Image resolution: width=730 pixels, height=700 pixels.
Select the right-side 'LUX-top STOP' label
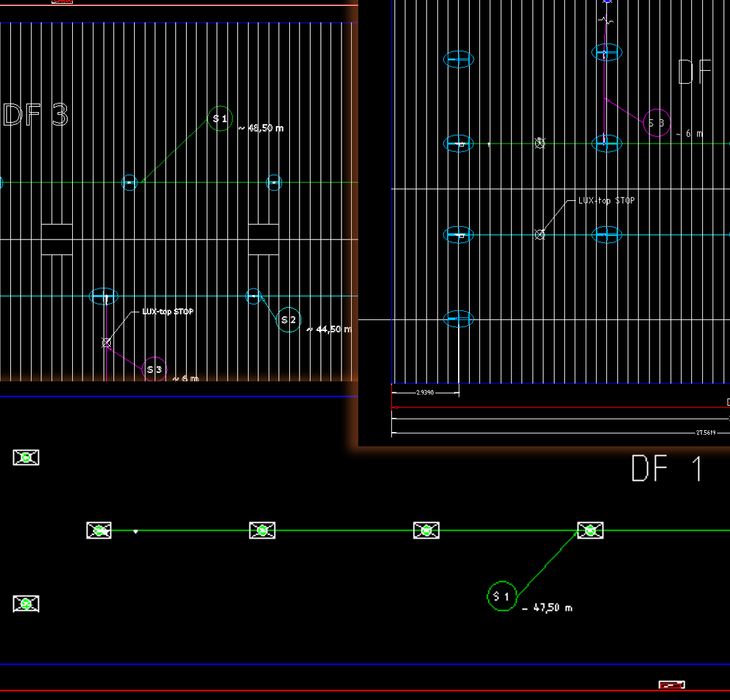tap(606, 200)
